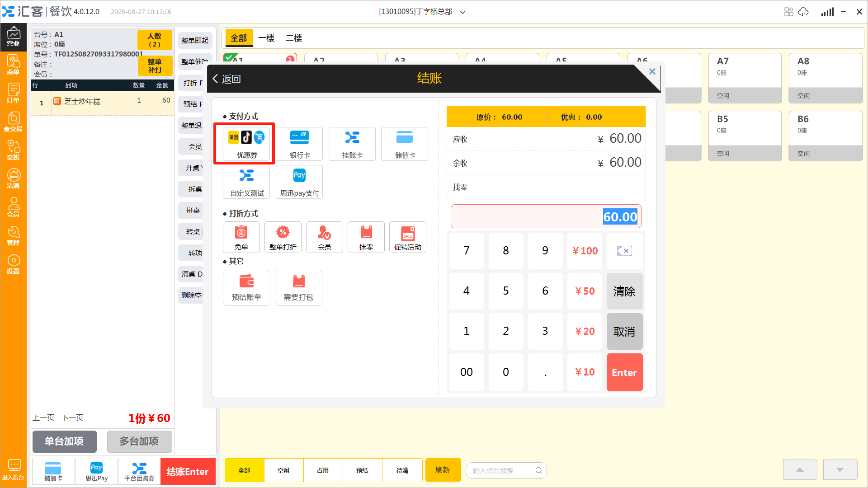868x488 pixels.
Task: Tap the ¥100 quick amount key
Action: (585, 251)
